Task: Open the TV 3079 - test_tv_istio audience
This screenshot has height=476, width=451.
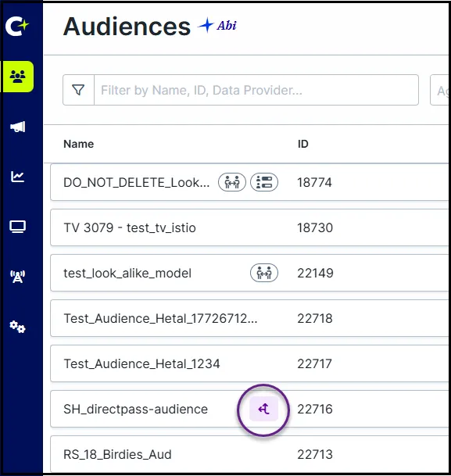Action: point(130,227)
